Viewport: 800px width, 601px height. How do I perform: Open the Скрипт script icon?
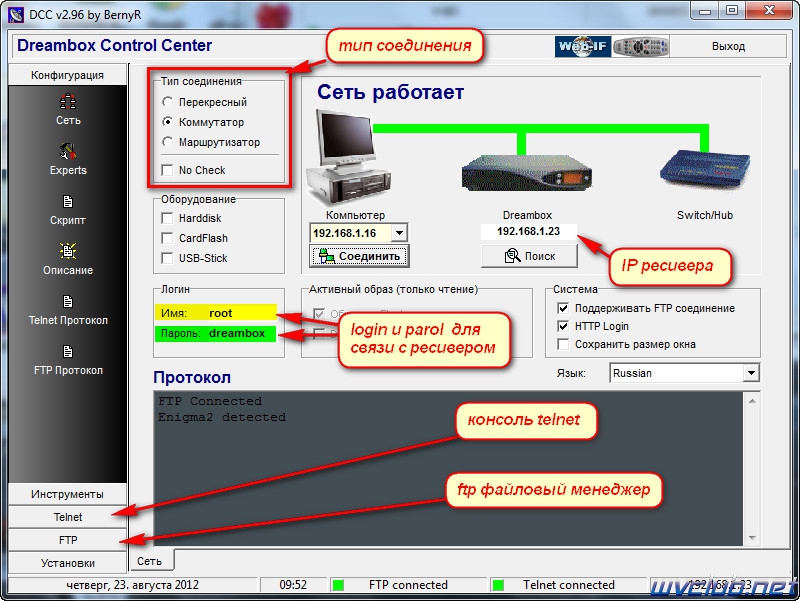tap(68, 202)
